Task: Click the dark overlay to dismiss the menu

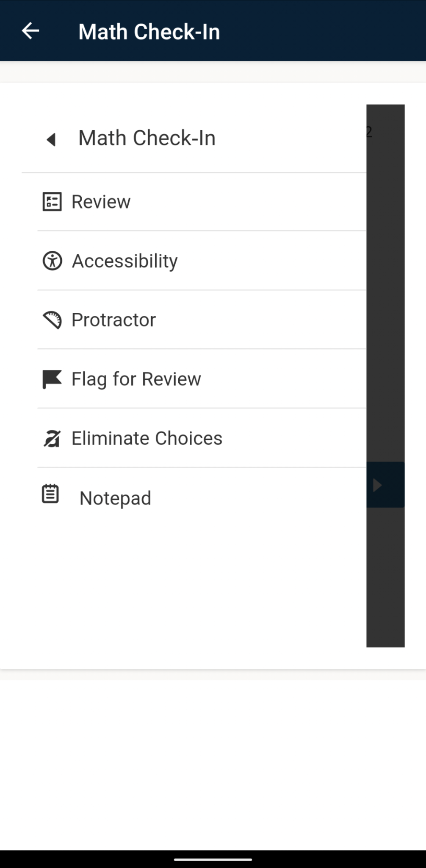Action: [385, 297]
